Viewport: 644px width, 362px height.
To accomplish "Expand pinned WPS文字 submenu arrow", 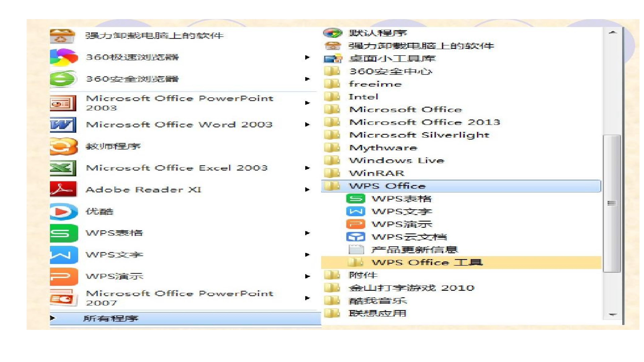I will (x=308, y=255).
